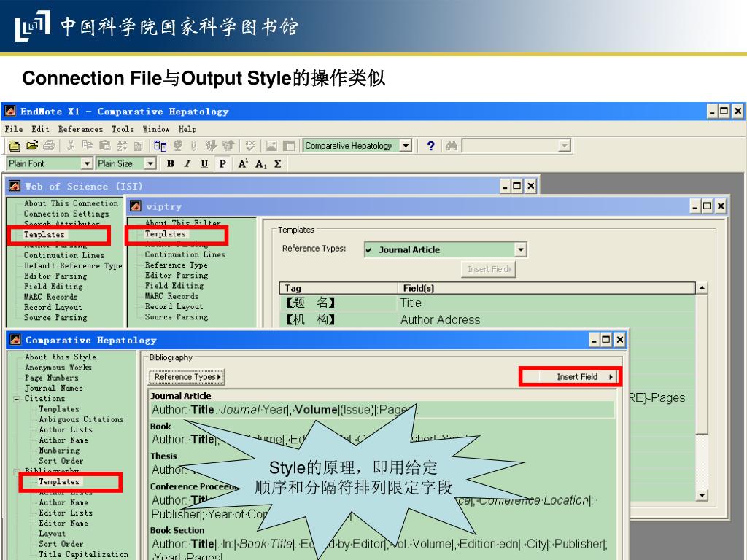Toggle Underline formatting button
Image resolution: width=747 pixels, height=560 pixels.
point(204,164)
